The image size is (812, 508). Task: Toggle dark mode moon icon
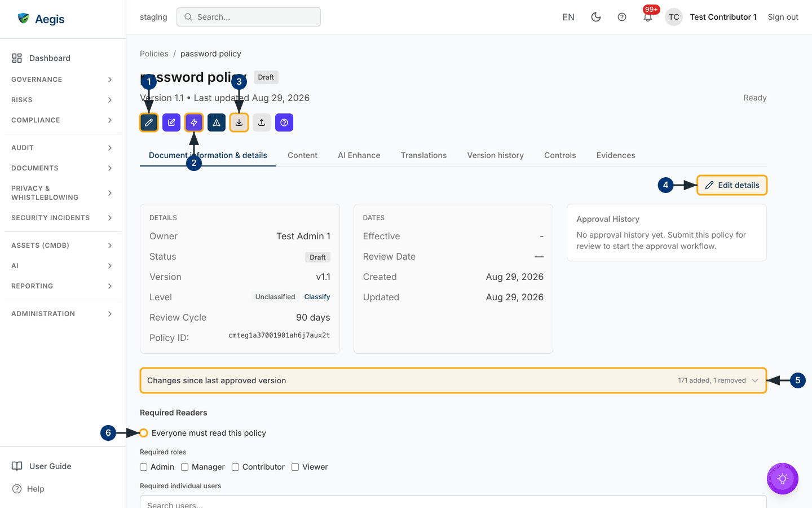(596, 17)
